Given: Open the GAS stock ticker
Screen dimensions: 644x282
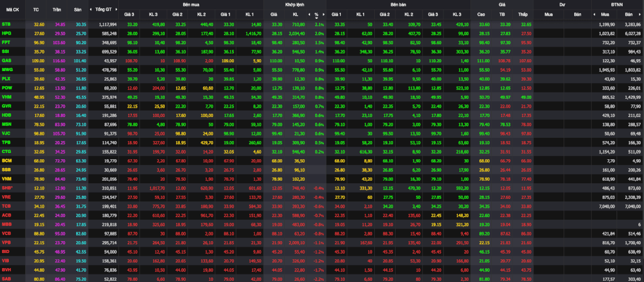Looking at the screenshot, I should click(6, 60).
